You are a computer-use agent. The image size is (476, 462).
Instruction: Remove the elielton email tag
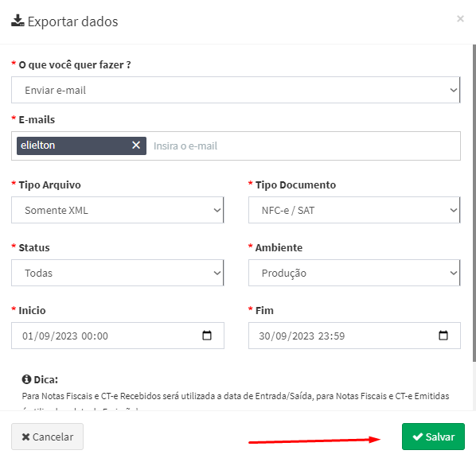pyautogui.click(x=136, y=146)
